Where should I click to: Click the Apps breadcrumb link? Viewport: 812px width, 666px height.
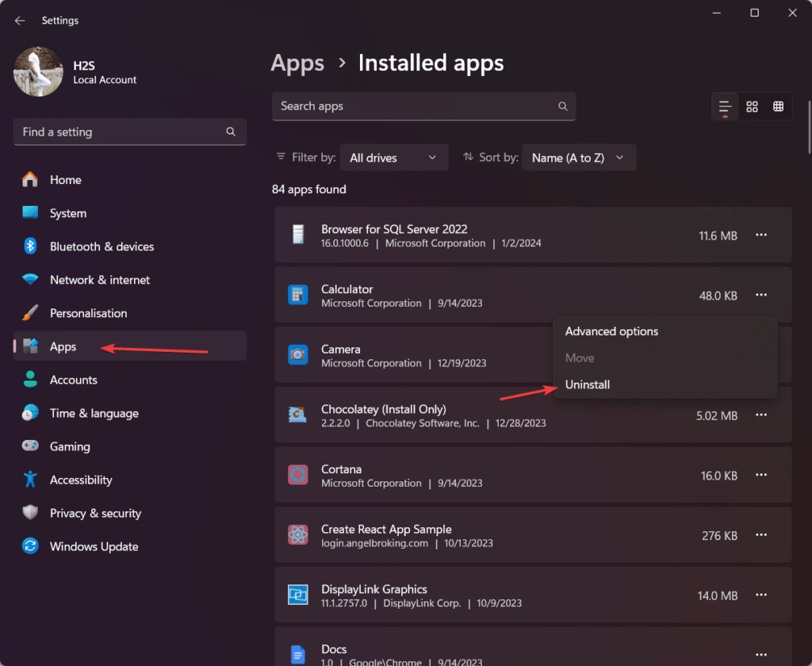297,63
